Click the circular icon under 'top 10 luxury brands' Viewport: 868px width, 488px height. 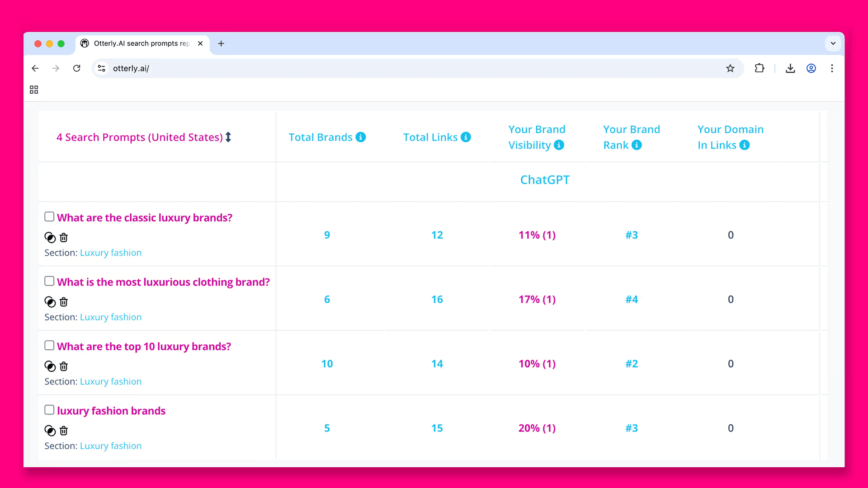pos(50,366)
